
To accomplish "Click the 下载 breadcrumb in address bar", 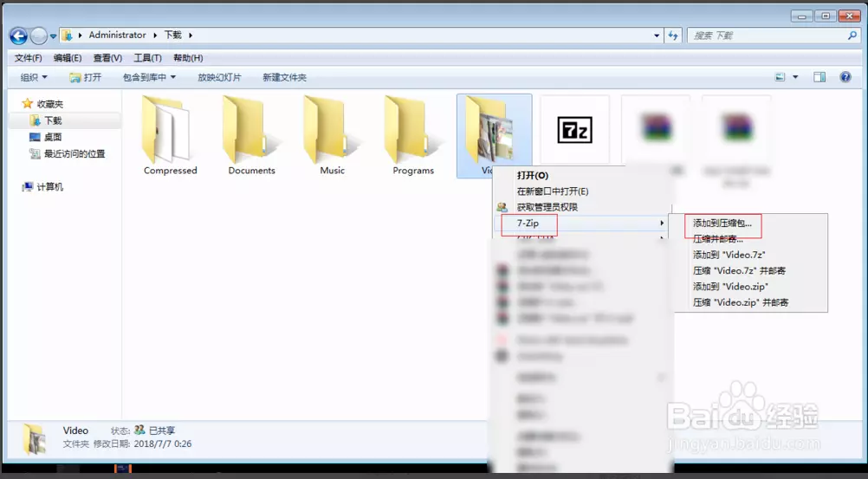I will point(172,35).
